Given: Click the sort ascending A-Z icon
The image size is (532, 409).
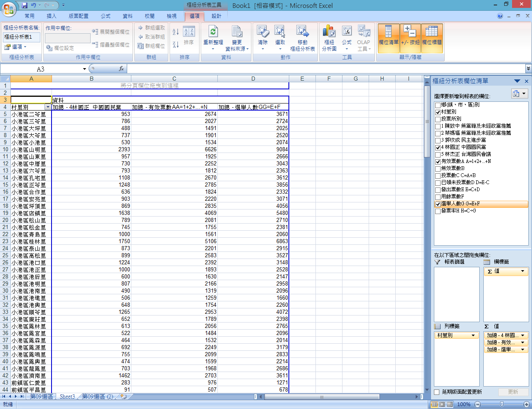Looking at the screenshot, I should point(176,32).
